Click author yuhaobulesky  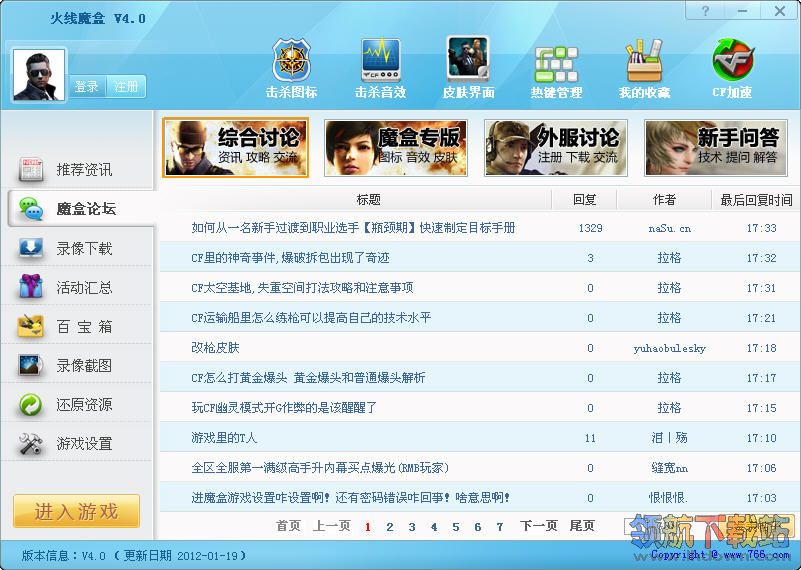(669, 348)
